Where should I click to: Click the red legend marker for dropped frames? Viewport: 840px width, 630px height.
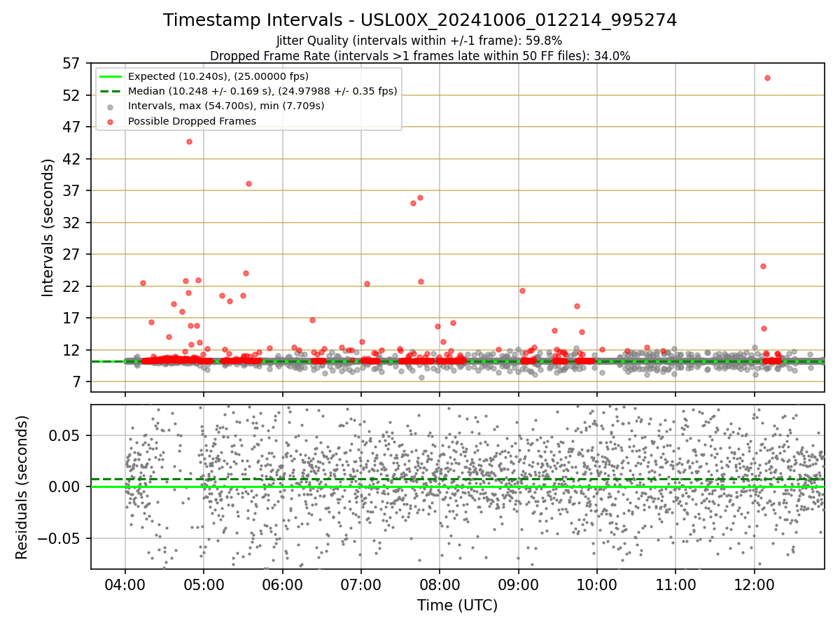(111, 122)
